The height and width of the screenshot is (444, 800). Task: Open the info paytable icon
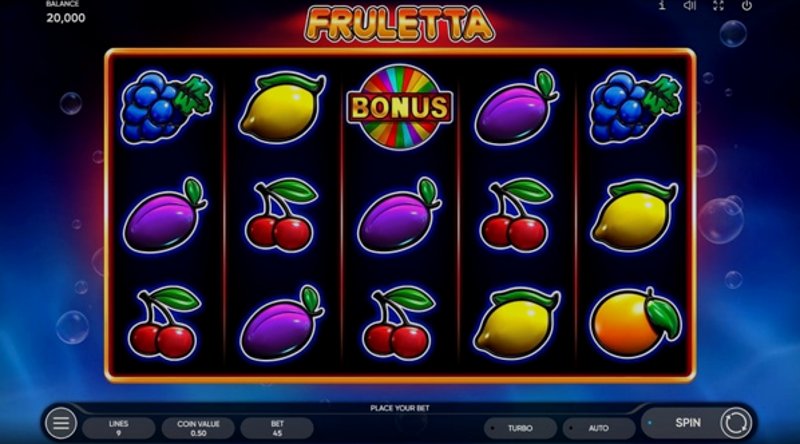tap(662, 6)
